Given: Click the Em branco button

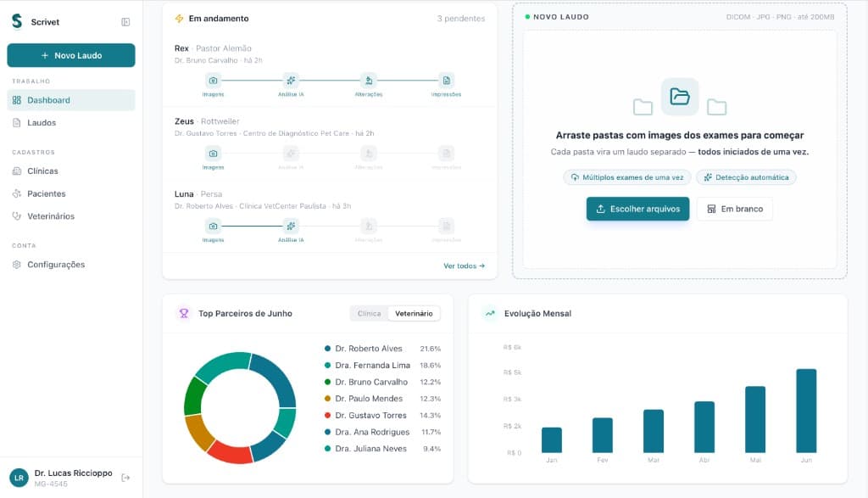Looking at the screenshot, I should (735, 209).
